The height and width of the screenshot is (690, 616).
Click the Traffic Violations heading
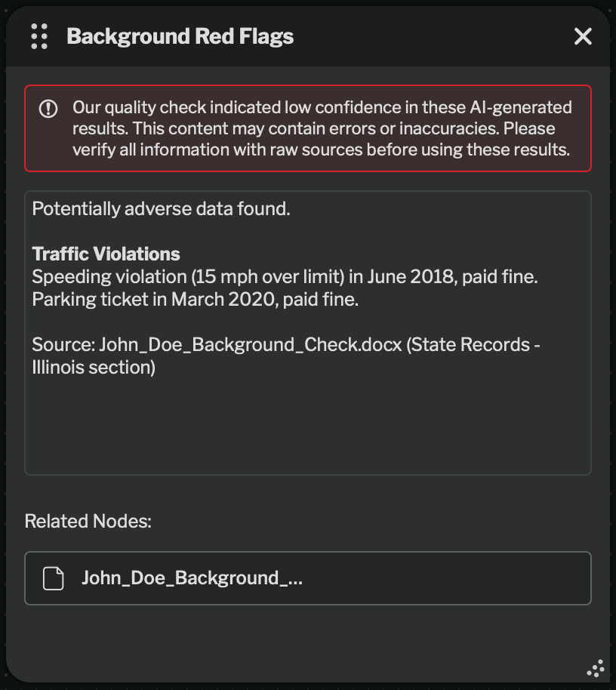(106, 254)
